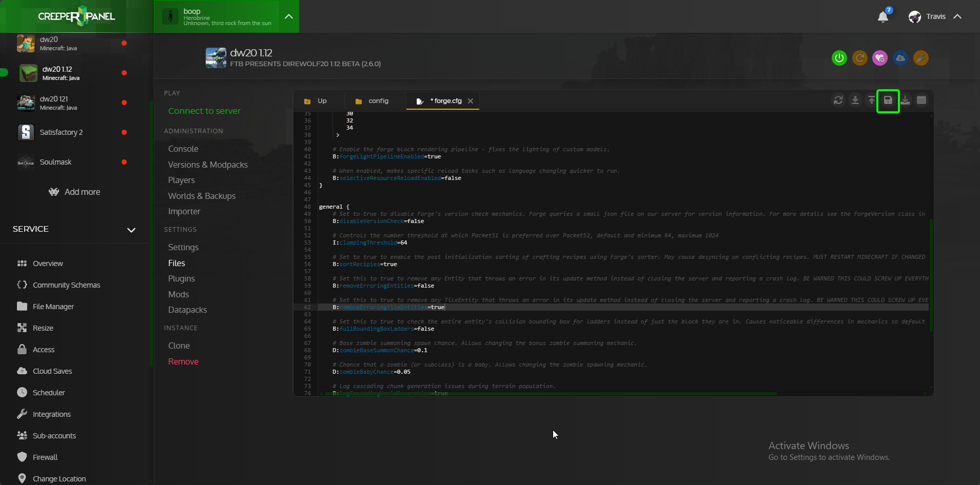Click the green power button icon
The image size is (980, 485).
[x=839, y=58]
